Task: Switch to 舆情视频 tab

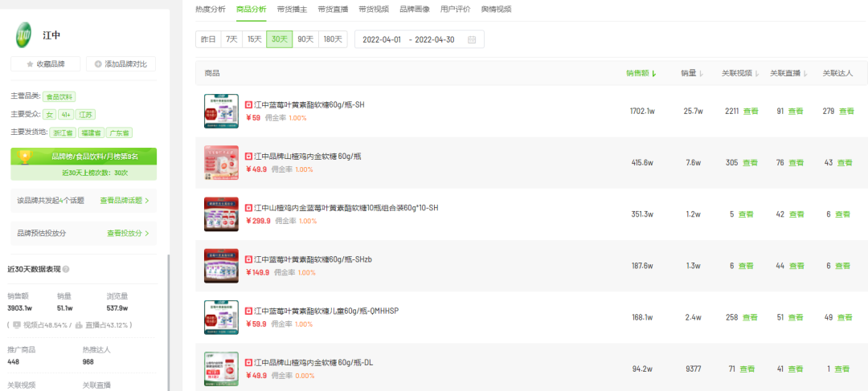Action: tap(496, 10)
